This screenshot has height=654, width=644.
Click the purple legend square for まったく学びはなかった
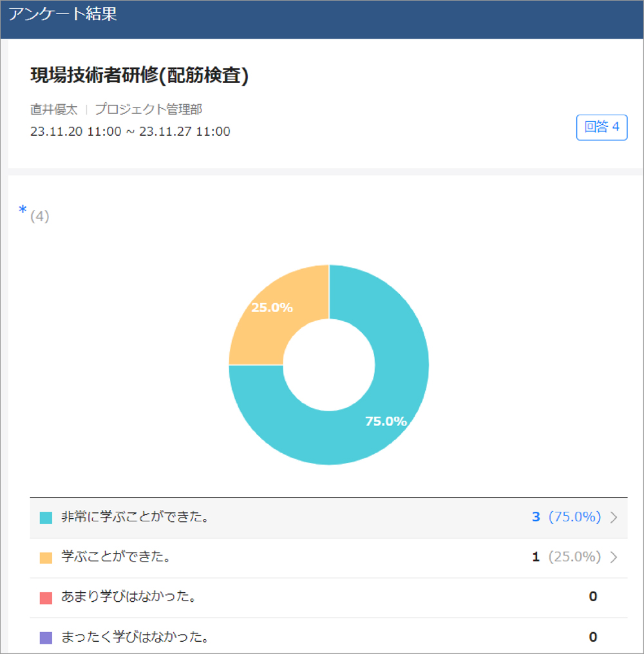(x=46, y=637)
